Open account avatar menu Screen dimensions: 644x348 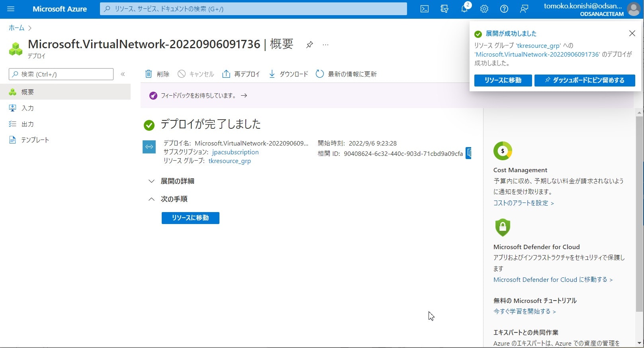(633, 9)
